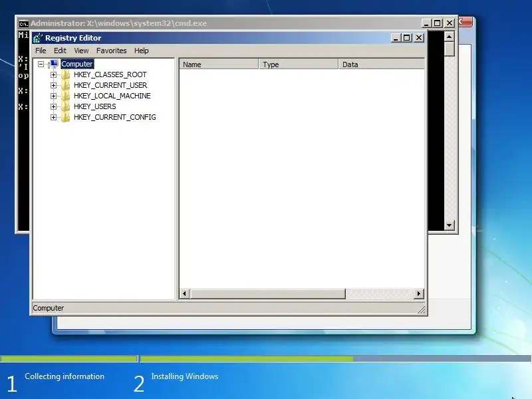Viewport: 532px width, 399px height.
Task: Click the HKEY_CLASSES_ROOT folder icon
Action: 65,74
